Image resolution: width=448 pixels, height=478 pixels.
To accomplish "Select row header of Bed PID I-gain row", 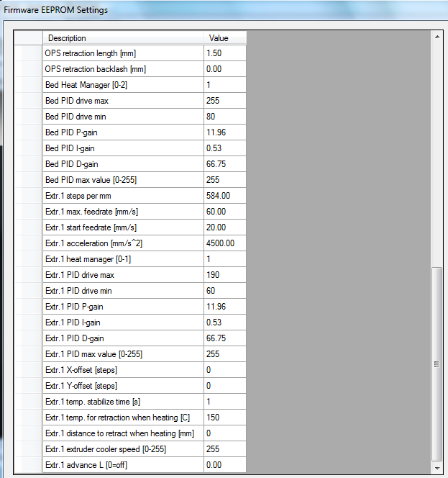I will pyautogui.click(x=27, y=148).
